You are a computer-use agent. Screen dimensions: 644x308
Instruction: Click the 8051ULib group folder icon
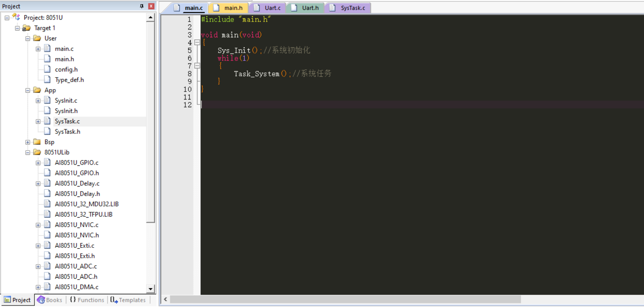pyautogui.click(x=37, y=152)
